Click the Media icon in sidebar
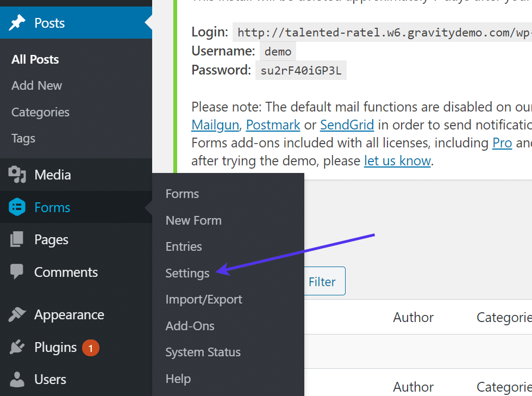The width and height of the screenshot is (532, 396). tap(17, 175)
